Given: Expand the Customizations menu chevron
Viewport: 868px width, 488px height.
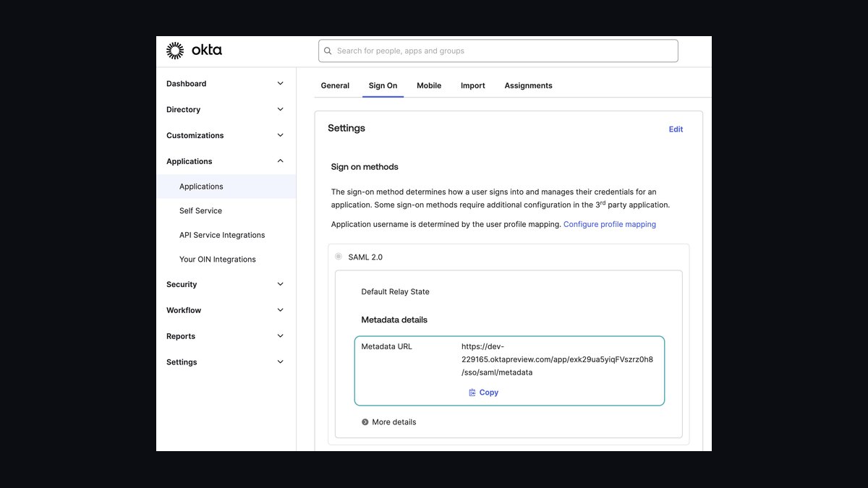Looking at the screenshot, I should (281, 135).
